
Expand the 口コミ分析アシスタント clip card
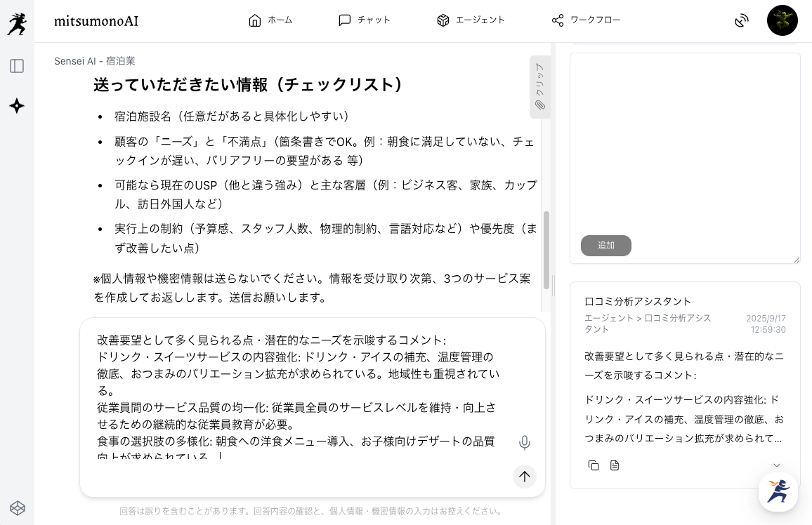tap(776, 465)
